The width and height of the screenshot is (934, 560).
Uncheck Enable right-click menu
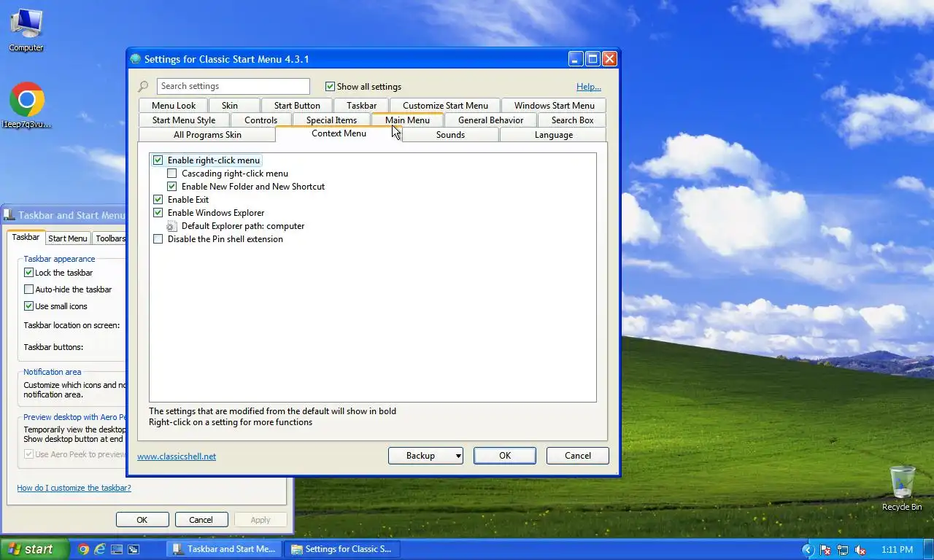(x=158, y=160)
